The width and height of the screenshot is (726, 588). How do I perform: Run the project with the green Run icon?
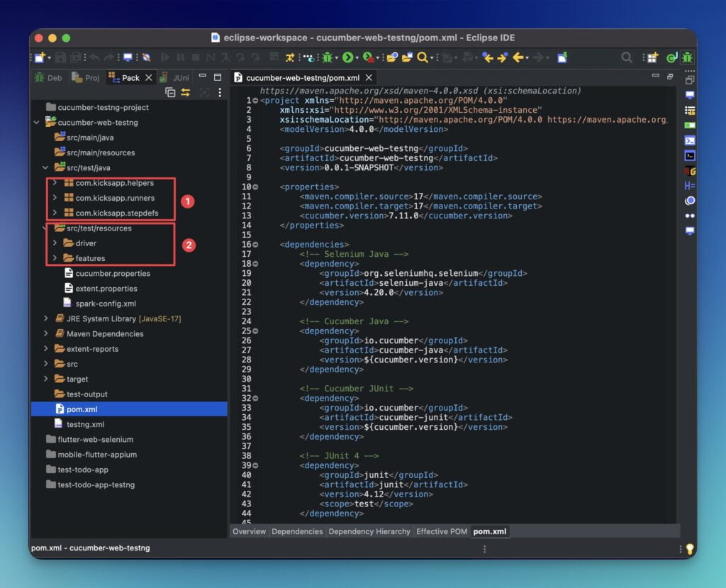coord(347,57)
